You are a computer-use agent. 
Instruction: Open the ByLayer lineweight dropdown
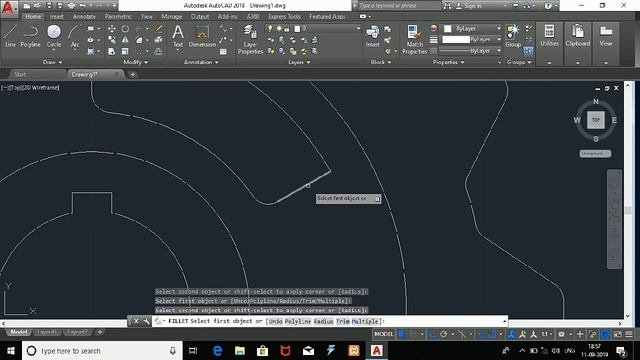tap(471, 40)
